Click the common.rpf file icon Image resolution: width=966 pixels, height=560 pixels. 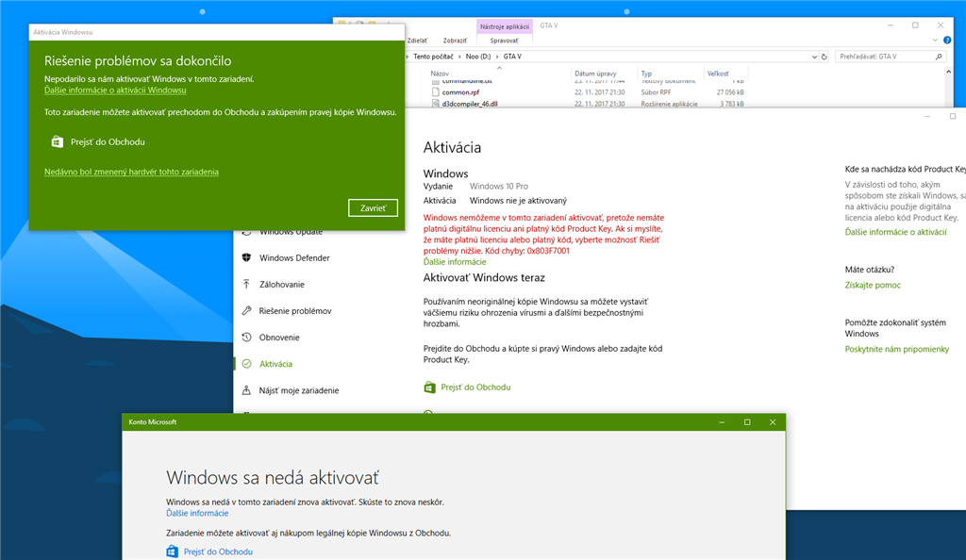click(436, 92)
